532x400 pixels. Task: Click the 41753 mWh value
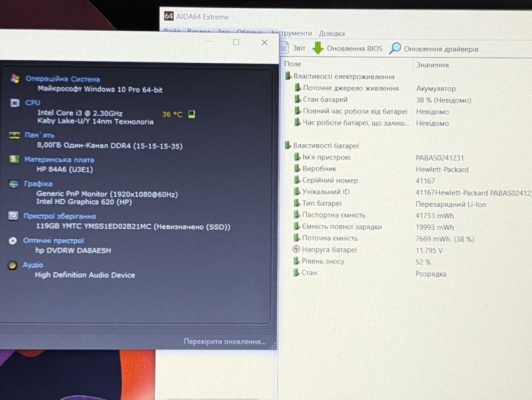tap(434, 216)
